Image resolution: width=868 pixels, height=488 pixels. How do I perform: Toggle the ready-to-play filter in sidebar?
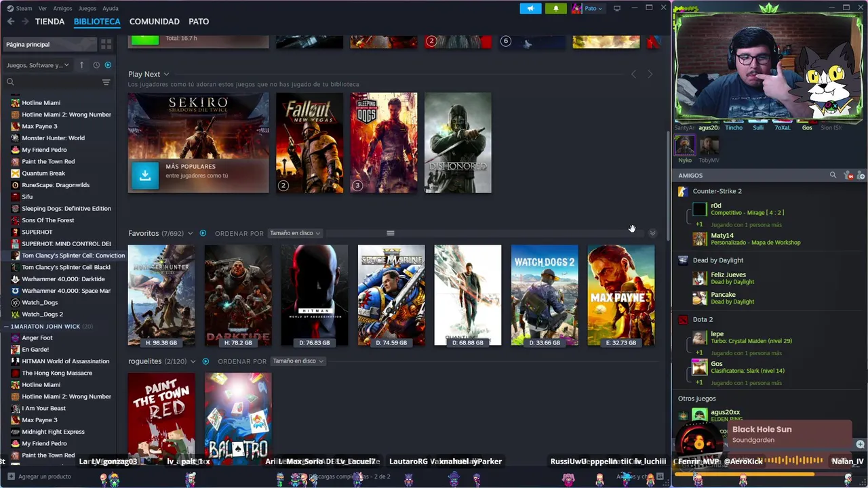(x=107, y=65)
